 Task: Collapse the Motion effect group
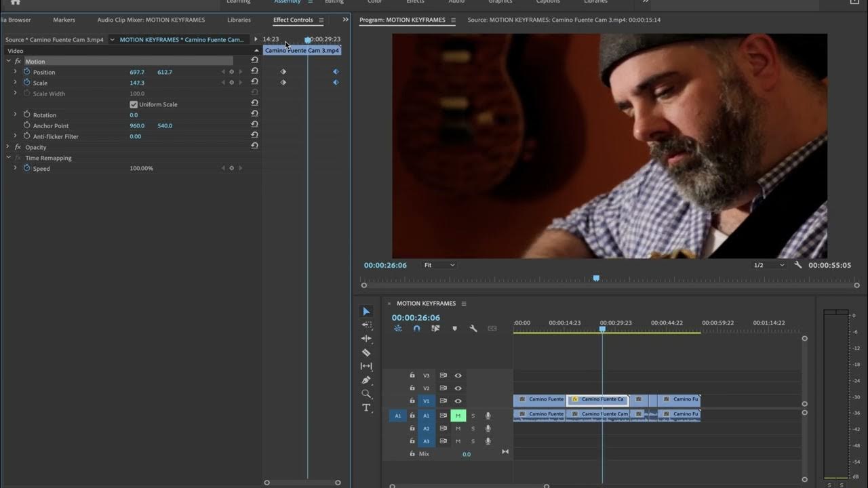[8, 61]
